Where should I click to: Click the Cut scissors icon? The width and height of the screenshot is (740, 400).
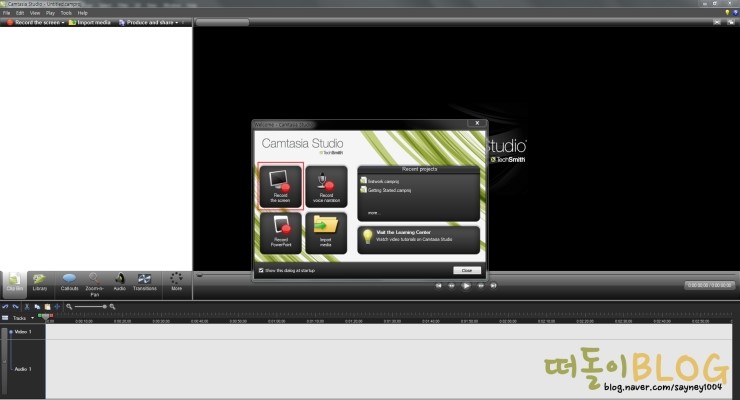pyautogui.click(x=27, y=307)
